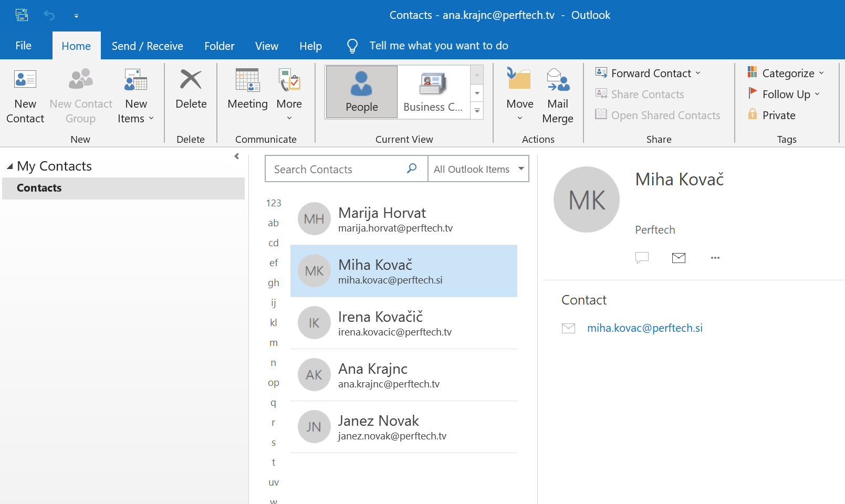Create a New Contact
Image resolution: width=845 pixels, height=504 pixels.
[25, 97]
